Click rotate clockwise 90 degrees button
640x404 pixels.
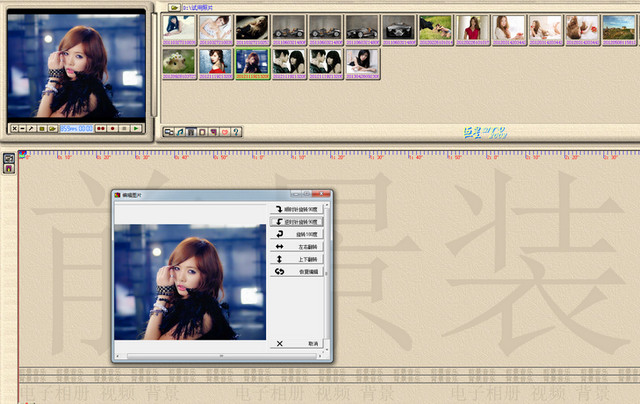click(x=296, y=209)
